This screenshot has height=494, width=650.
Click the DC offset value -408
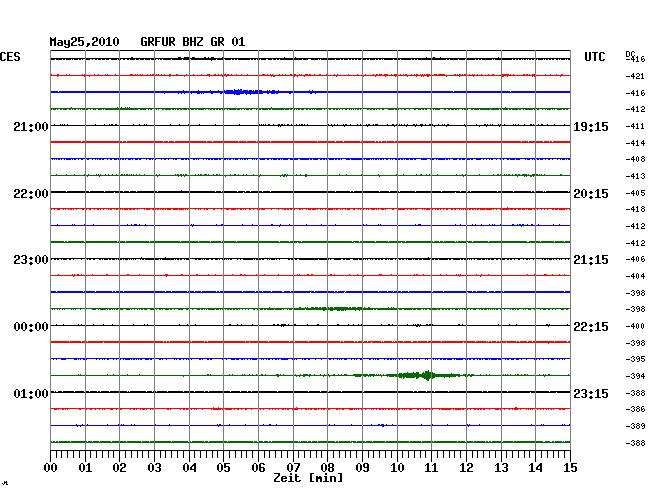click(635, 159)
